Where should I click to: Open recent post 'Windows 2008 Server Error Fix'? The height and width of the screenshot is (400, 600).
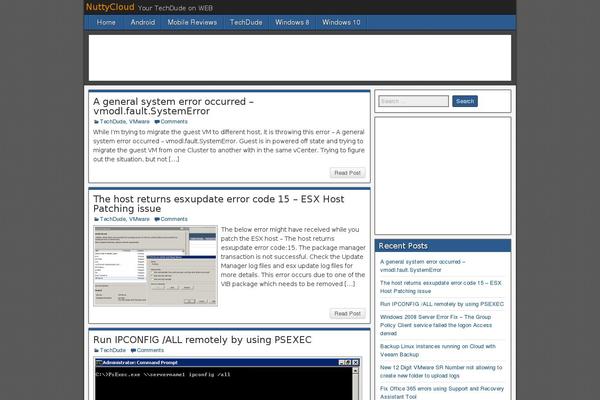(436, 325)
